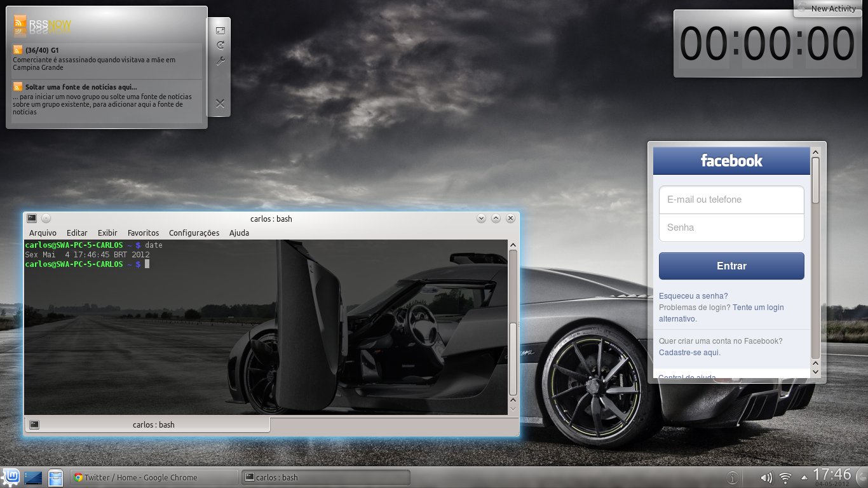Open the Configurações menu in Konsole
Screen dimensions: 868x488
coord(194,233)
